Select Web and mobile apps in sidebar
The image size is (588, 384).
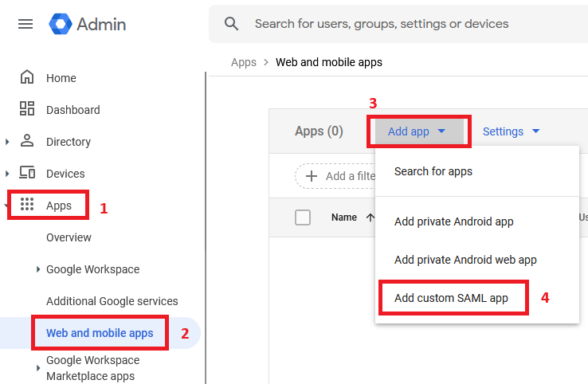(100, 333)
